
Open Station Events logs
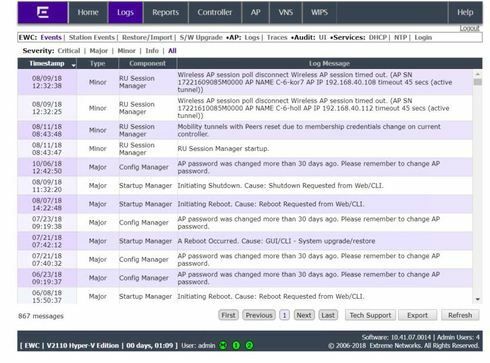[92, 37]
